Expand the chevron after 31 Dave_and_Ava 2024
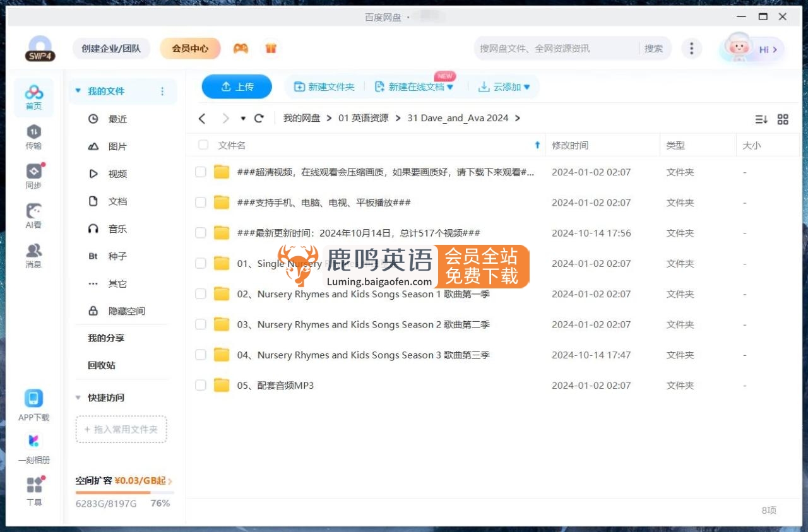This screenshot has width=808, height=532. 518,118
